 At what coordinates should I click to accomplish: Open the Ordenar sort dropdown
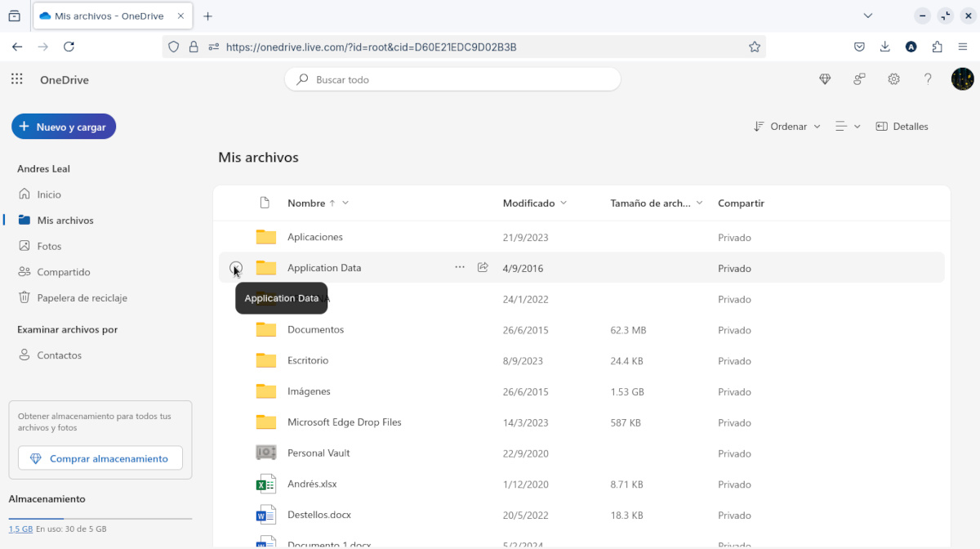(787, 127)
